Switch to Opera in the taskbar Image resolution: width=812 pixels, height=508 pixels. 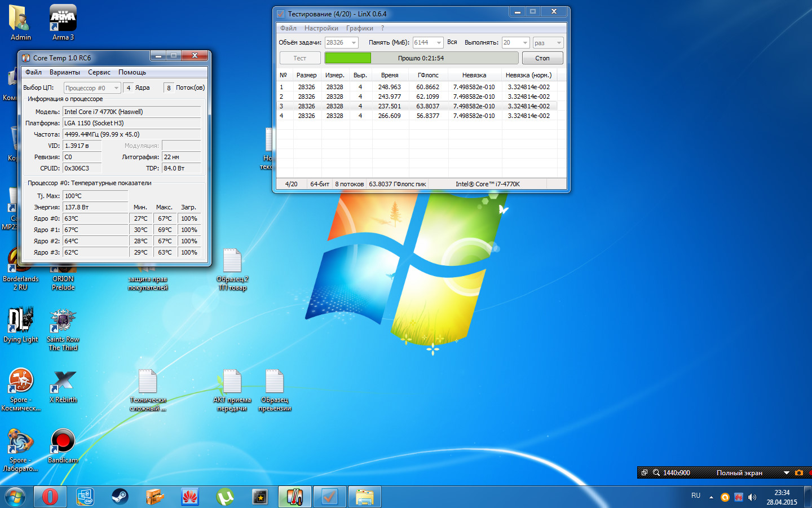click(50, 497)
